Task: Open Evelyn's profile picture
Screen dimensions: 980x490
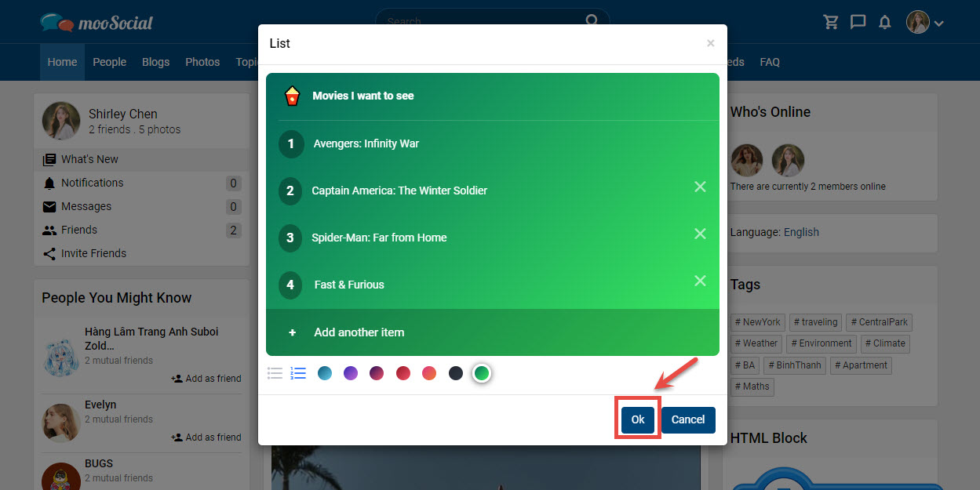Action: point(60,423)
